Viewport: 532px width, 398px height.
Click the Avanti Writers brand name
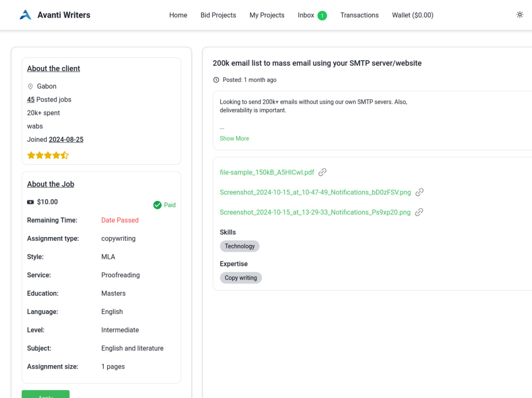click(64, 15)
